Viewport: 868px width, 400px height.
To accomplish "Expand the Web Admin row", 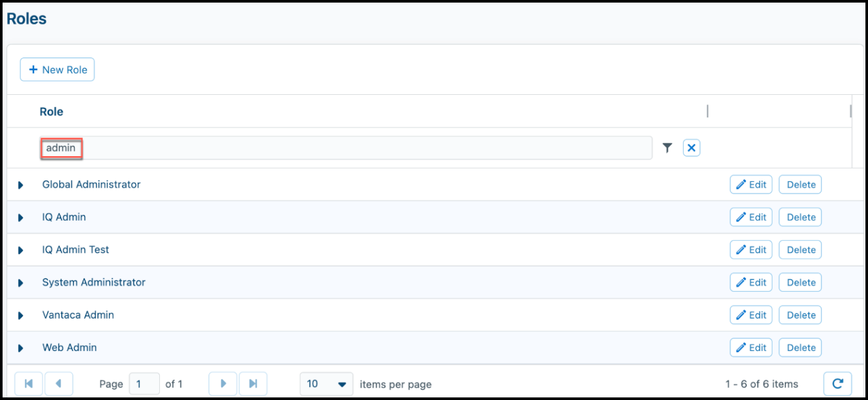I will pos(21,348).
